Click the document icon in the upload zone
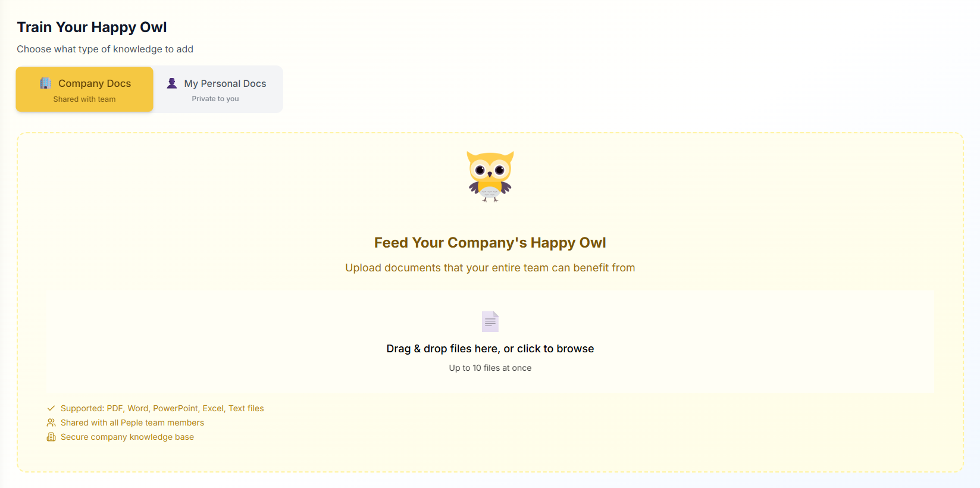This screenshot has width=980, height=488. [x=490, y=321]
